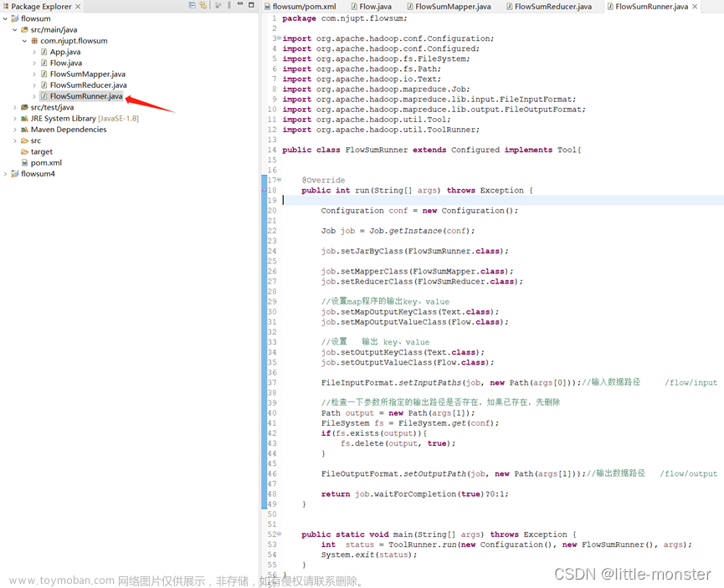This screenshot has width=724, height=588.
Task: Click the App.java file icon
Action: [x=44, y=52]
